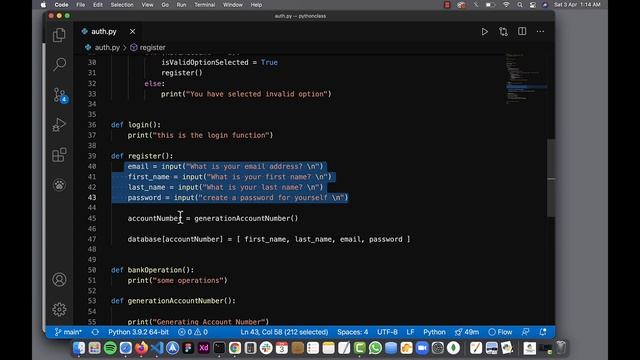Click the code minimap
This screenshot has width=640, height=360.
(x=526, y=78)
